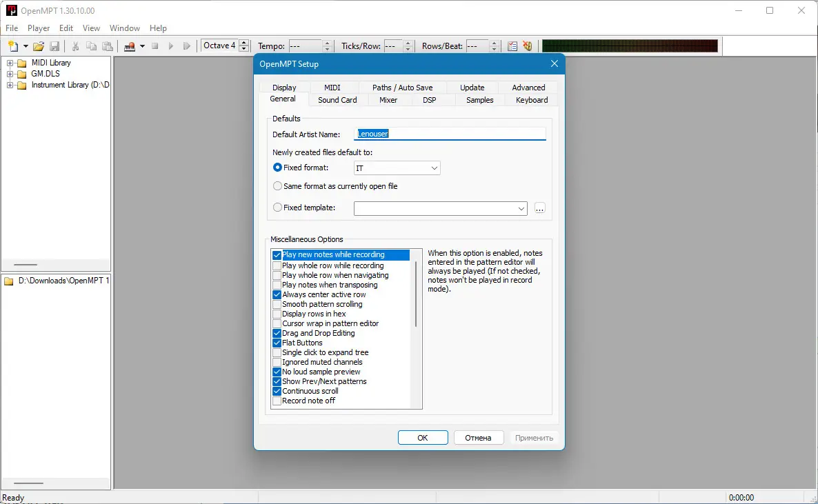Expand the Instrument Library tree node
The height and width of the screenshot is (504, 818).
10,85
